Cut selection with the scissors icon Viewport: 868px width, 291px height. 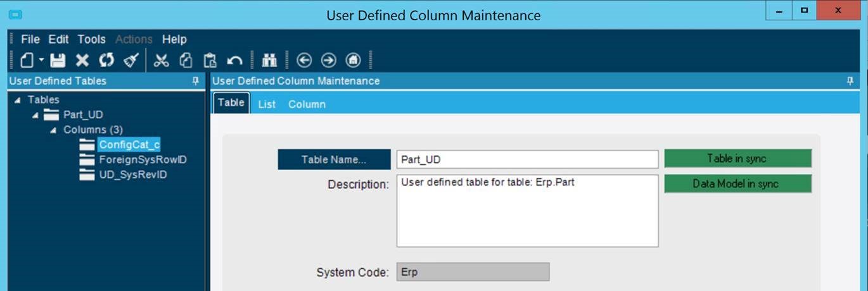pos(162,60)
